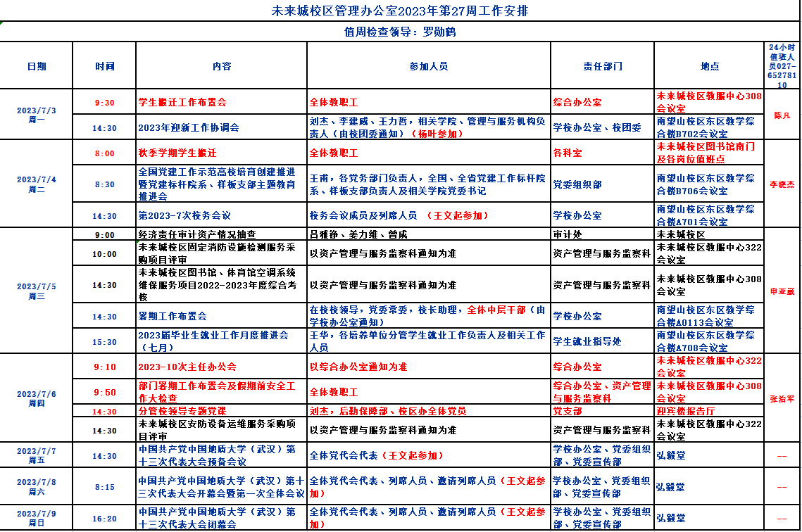This screenshot has height=532, width=802.
Task: Click the 8:15 time cell
Action: (104, 486)
